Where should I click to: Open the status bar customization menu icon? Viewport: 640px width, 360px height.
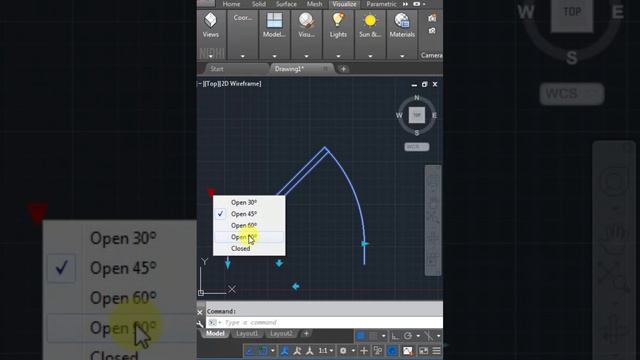pos(436,351)
